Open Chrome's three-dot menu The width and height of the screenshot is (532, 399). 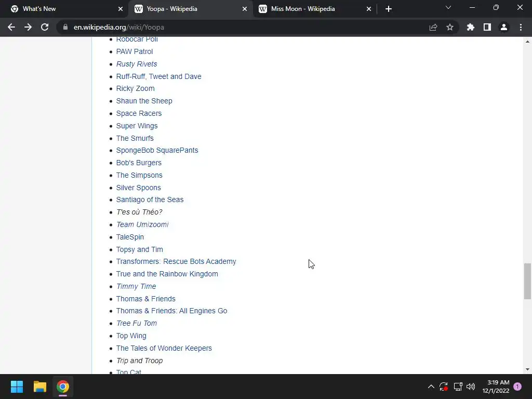click(x=521, y=27)
